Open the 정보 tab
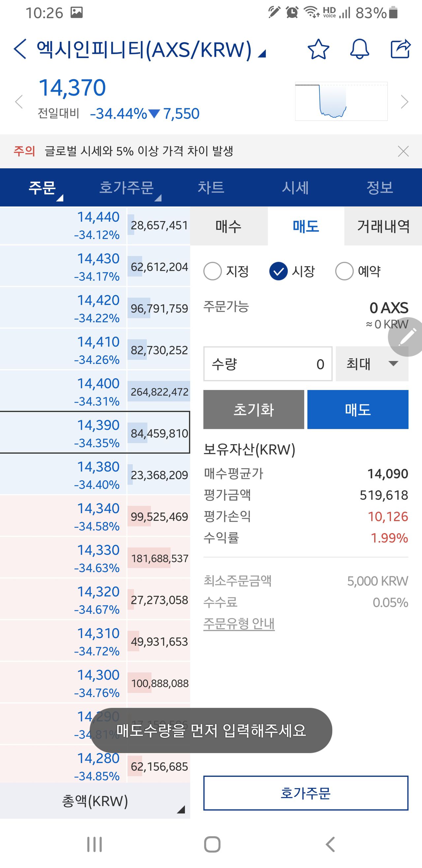 [x=380, y=187]
